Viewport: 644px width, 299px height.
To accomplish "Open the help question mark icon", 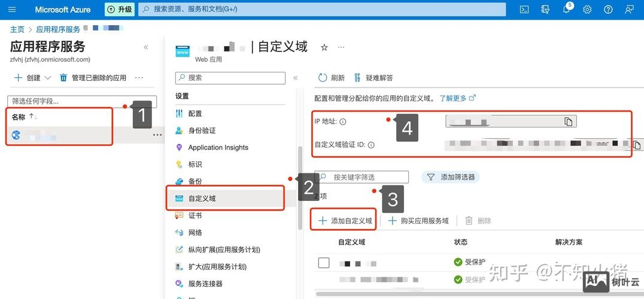I will coord(608,10).
